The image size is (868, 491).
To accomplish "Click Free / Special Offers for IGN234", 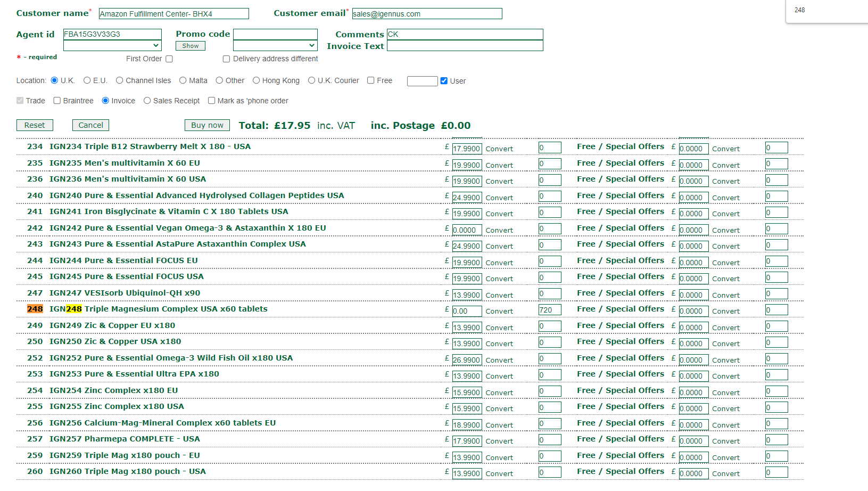I will [621, 146].
